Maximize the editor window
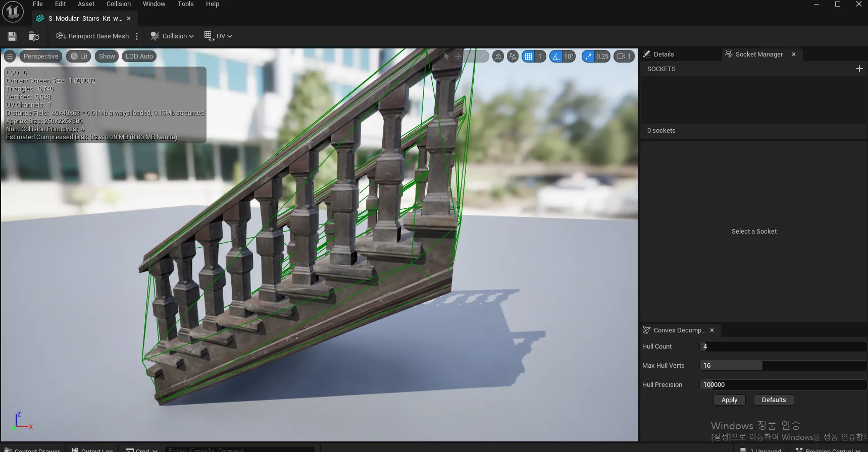The height and width of the screenshot is (452, 868). point(838,4)
